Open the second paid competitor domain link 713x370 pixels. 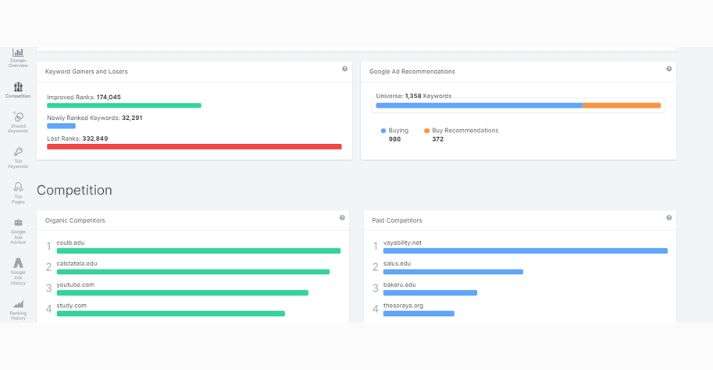(x=397, y=264)
